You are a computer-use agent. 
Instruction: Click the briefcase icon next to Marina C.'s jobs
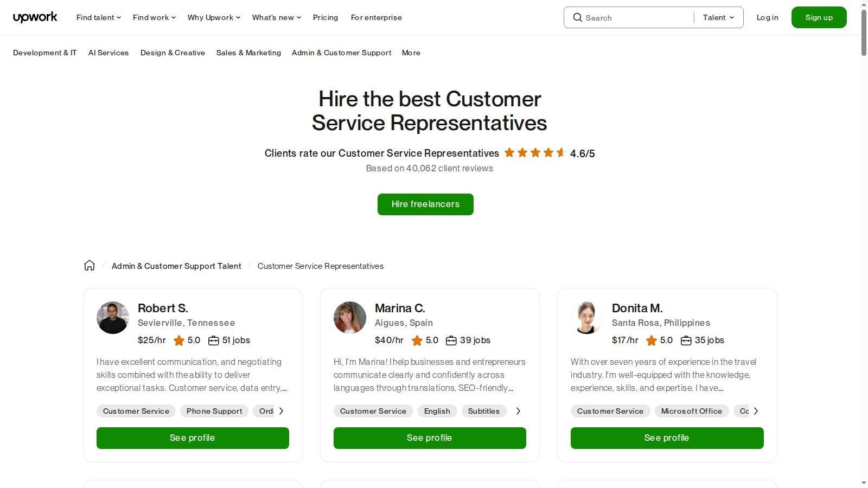coord(451,341)
